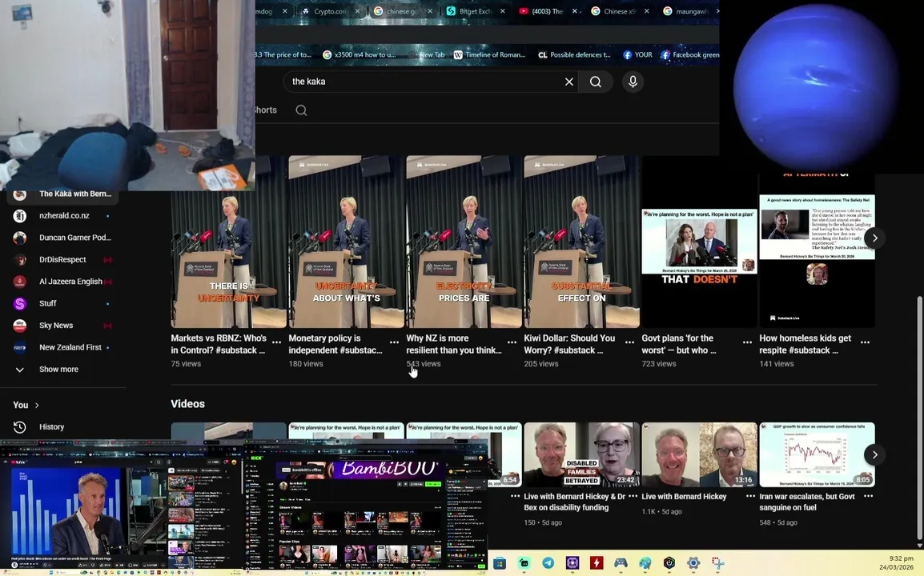924x576 pixels.
Task: Open the channel search magnifier icon
Action: [x=301, y=110]
